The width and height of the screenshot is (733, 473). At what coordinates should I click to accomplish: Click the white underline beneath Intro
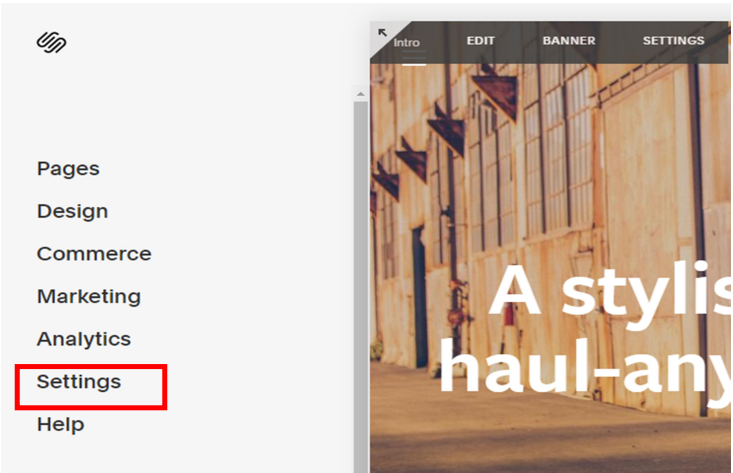[414, 64]
